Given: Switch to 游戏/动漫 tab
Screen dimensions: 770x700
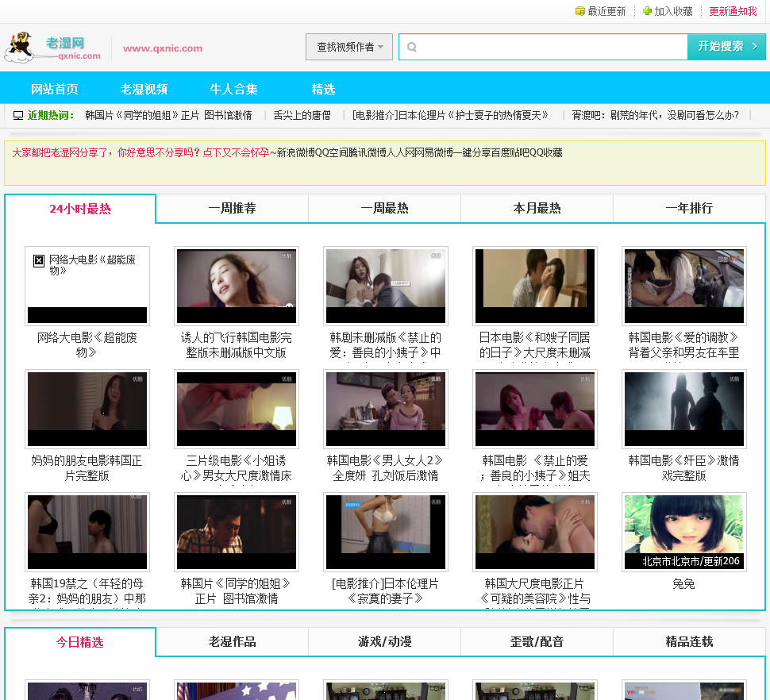Looking at the screenshot, I should point(384,641).
